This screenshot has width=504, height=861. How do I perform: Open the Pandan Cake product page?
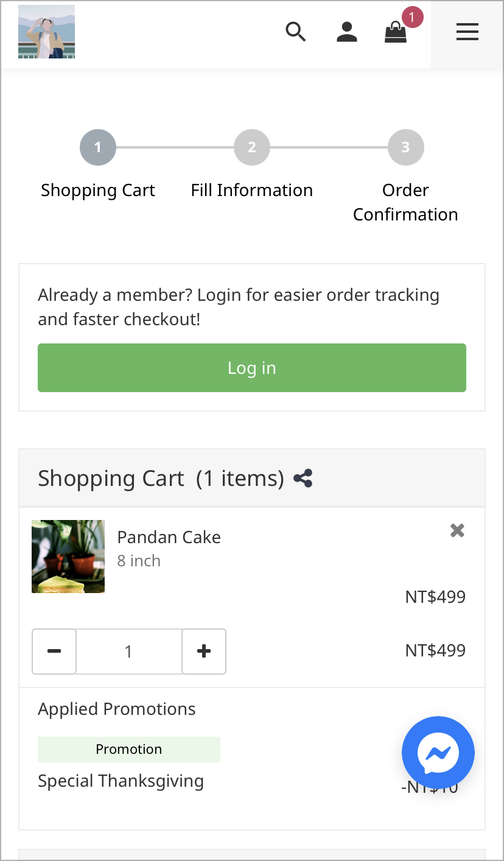coord(169,537)
